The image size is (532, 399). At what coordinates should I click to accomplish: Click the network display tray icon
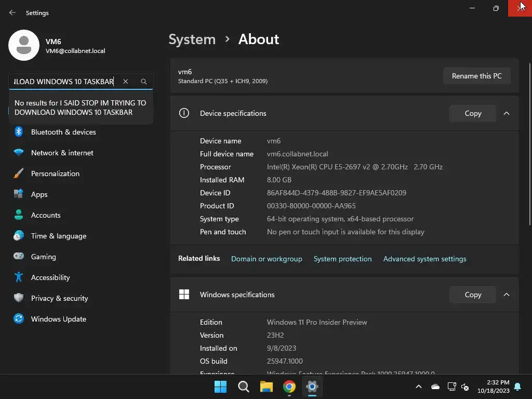451,387
